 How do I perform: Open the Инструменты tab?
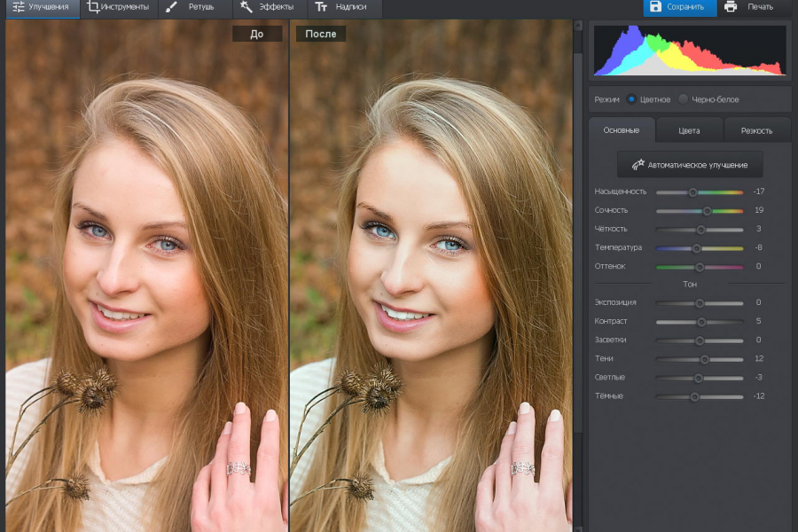(x=119, y=8)
